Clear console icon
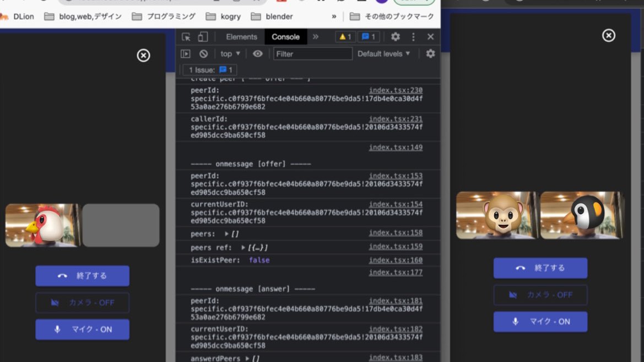This screenshot has width=644, height=362. (x=203, y=54)
